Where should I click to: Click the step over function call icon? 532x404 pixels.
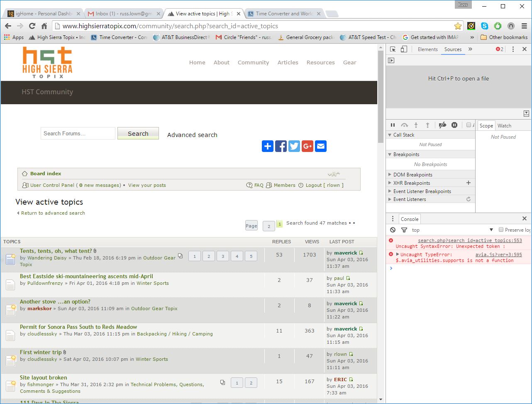[404, 125]
